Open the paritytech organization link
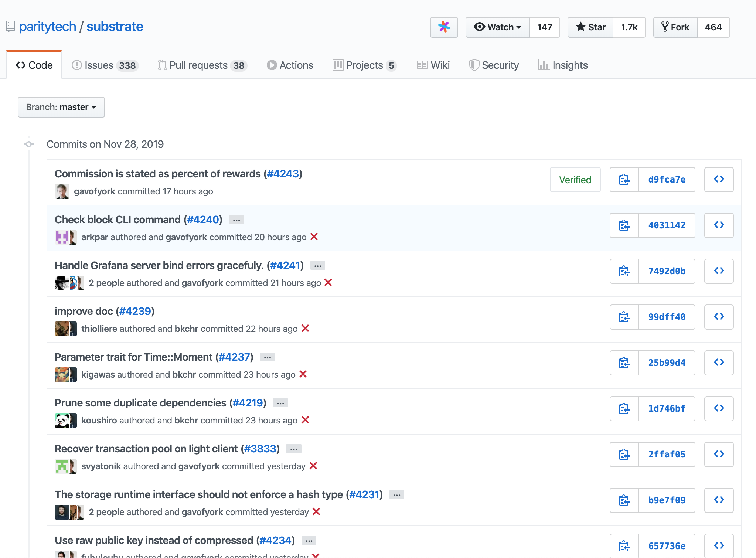The image size is (756, 558). pyautogui.click(x=48, y=27)
